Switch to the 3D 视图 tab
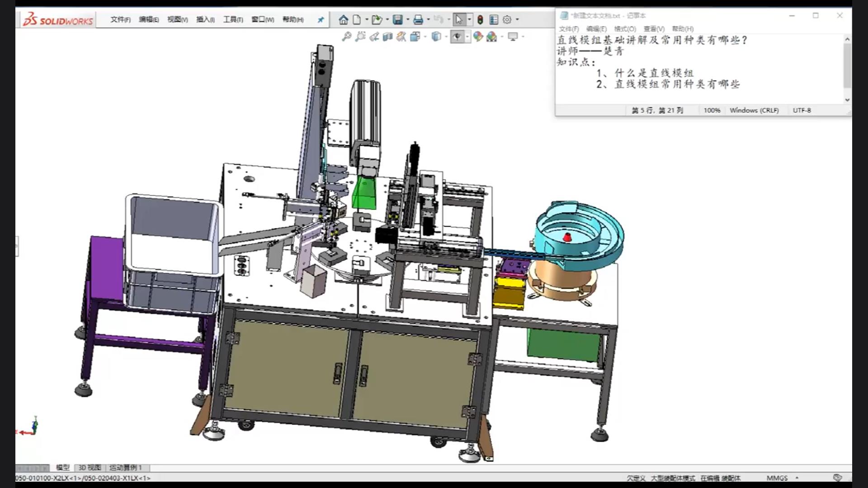This screenshot has width=868, height=488. pyautogui.click(x=90, y=468)
